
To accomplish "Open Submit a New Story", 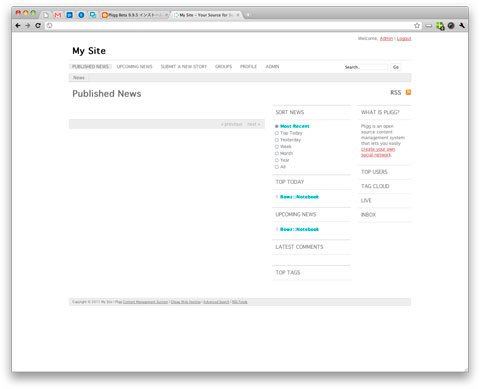I will (184, 67).
